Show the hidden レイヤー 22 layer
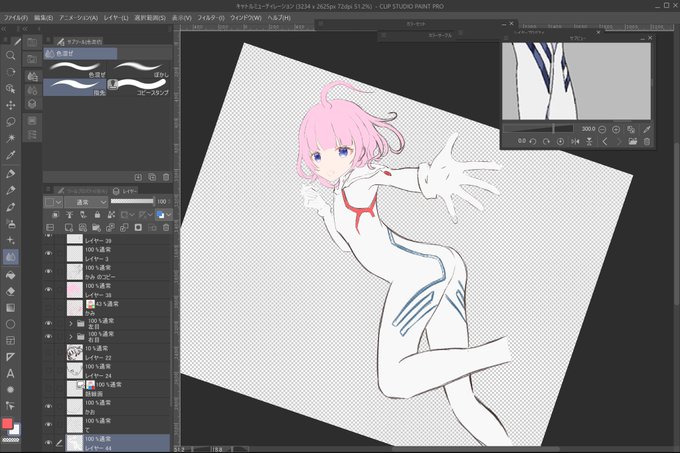Screen dimensions: 680x453 49,352
